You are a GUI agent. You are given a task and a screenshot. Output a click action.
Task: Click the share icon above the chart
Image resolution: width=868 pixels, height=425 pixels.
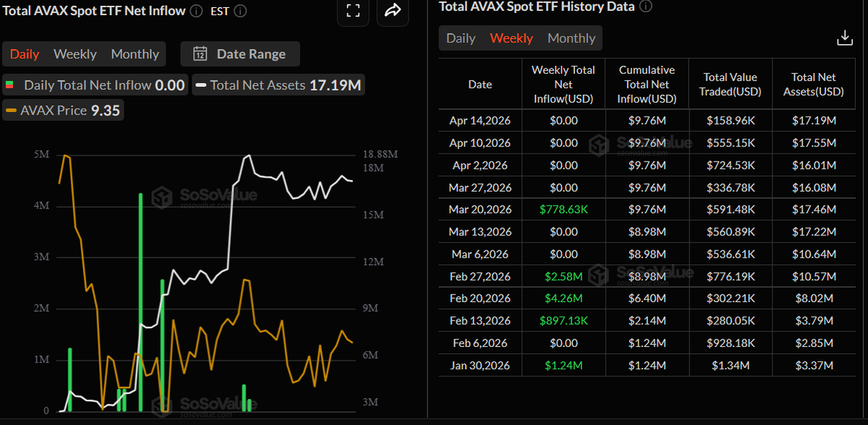[x=392, y=12]
